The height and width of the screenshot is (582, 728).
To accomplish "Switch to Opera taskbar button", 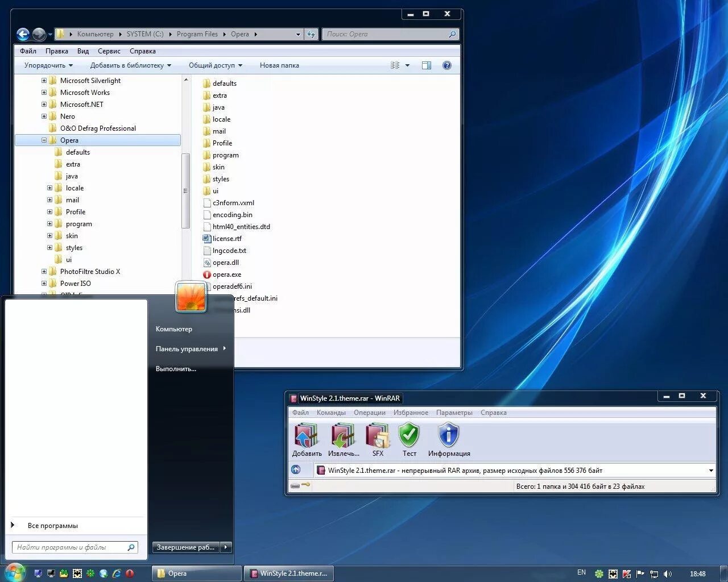I will (x=197, y=573).
